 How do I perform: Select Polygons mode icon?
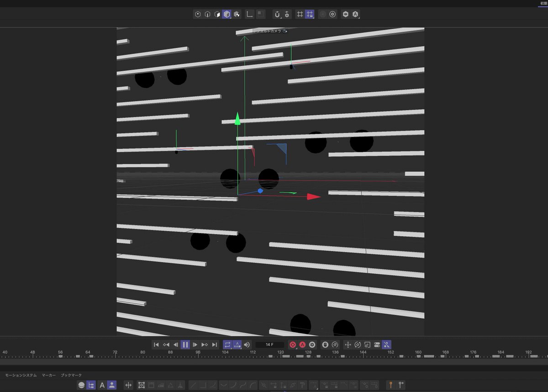(217, 14)
